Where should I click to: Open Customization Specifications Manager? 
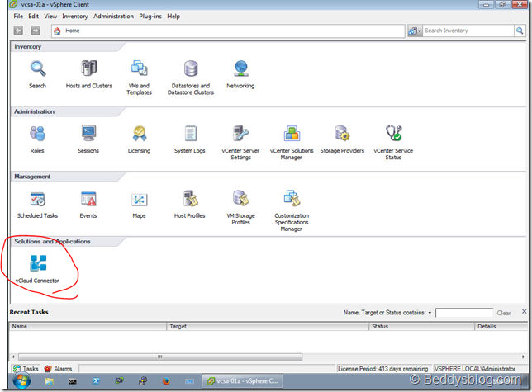click(292, 199)
